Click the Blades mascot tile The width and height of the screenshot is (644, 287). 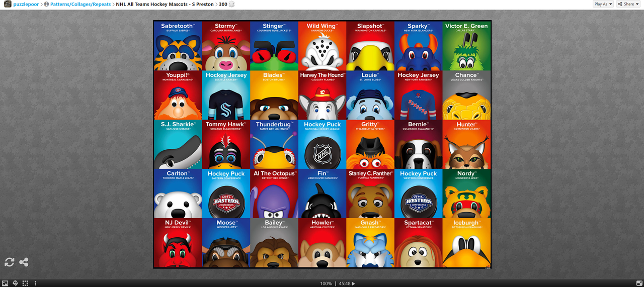pos(274,95)
